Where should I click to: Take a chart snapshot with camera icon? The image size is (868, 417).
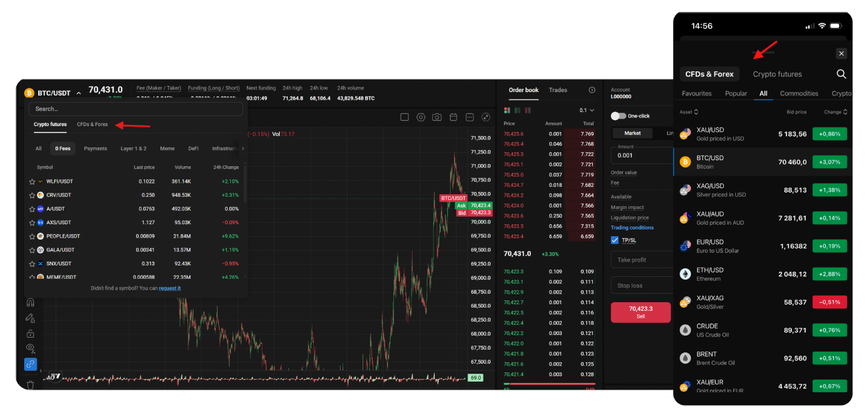[x=437, y=116]
